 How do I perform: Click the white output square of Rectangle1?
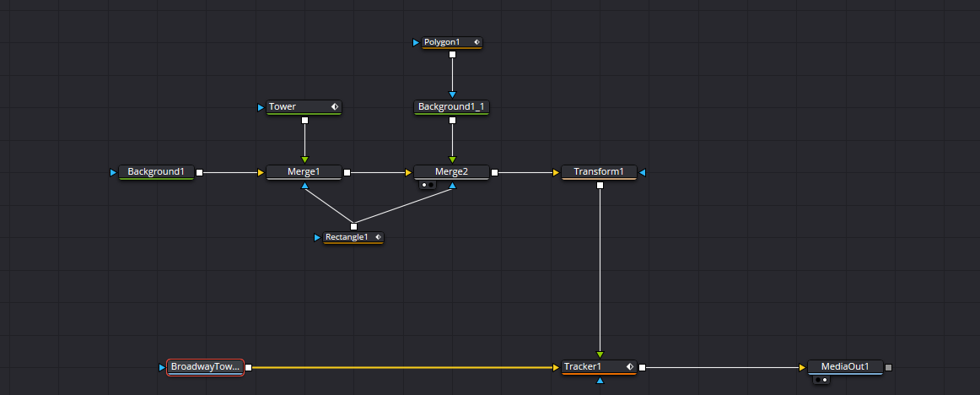coord(353,226)
